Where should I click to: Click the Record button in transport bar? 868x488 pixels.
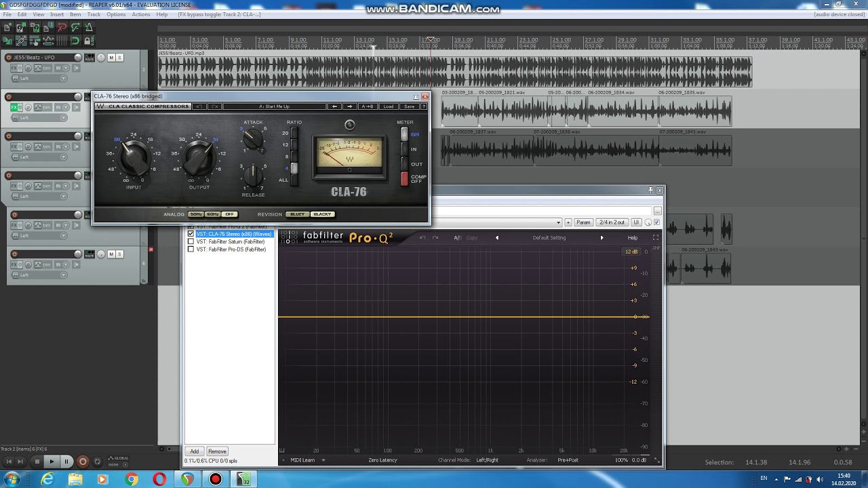83,462
